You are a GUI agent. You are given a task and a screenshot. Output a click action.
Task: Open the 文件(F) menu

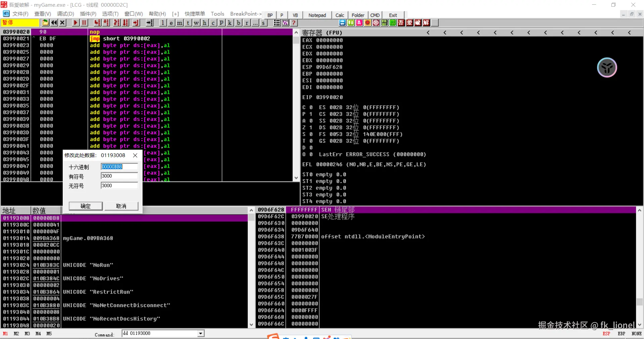click(20, 14)
